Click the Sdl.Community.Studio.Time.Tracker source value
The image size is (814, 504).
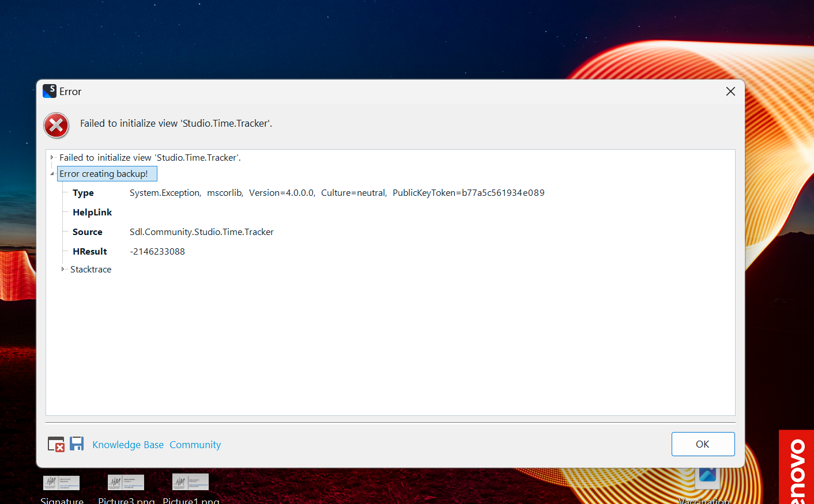(202, 232)
